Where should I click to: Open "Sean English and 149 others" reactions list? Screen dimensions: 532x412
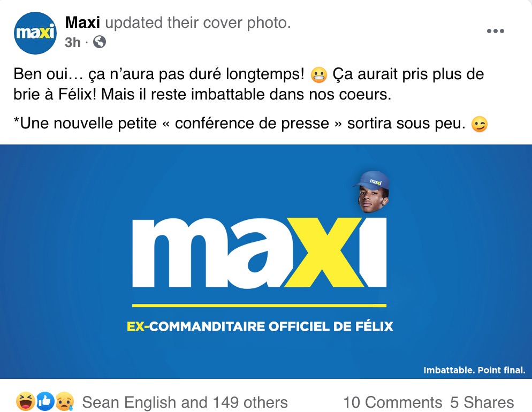(x=185, y=402)
